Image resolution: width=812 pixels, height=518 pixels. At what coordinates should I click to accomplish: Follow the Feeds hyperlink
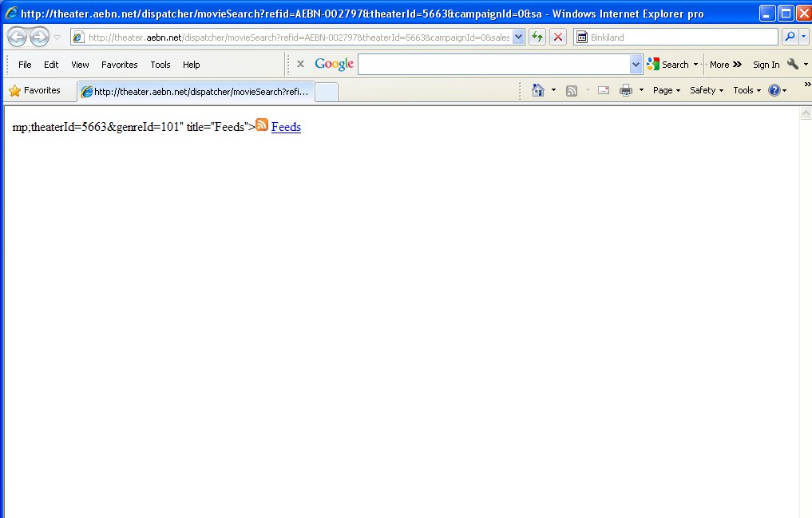pyautogui.click(x=286, y=127)
